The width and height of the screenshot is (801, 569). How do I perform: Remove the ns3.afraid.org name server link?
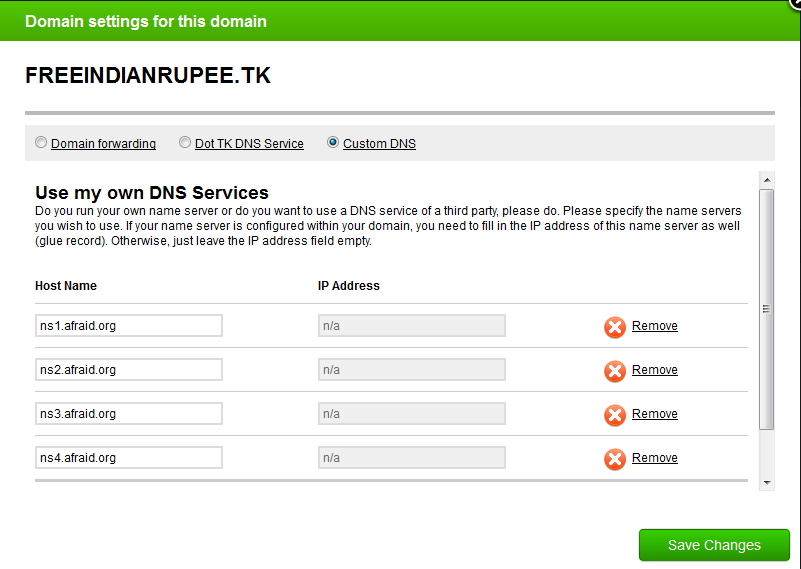655,414
